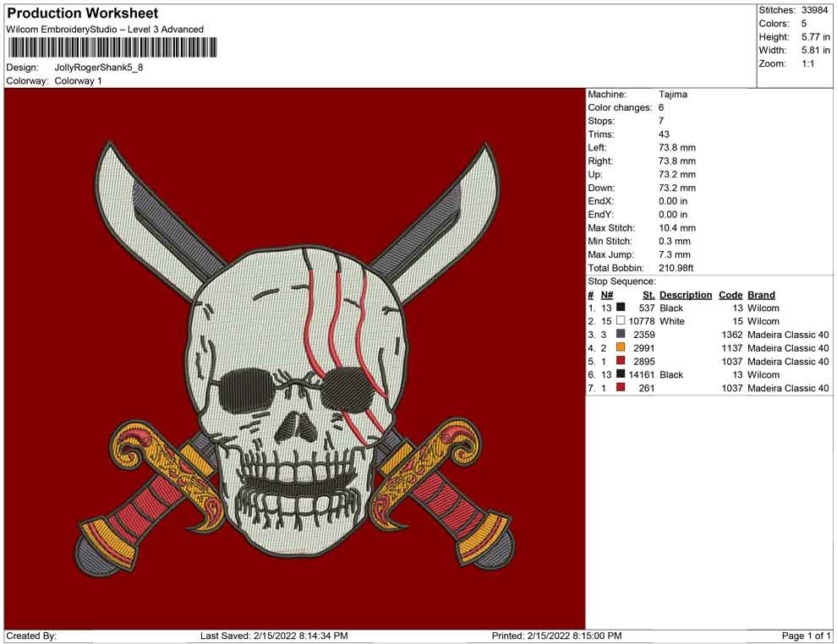Click the 'Created By:' label
837x644 pixels.
[x=31, y=636]
